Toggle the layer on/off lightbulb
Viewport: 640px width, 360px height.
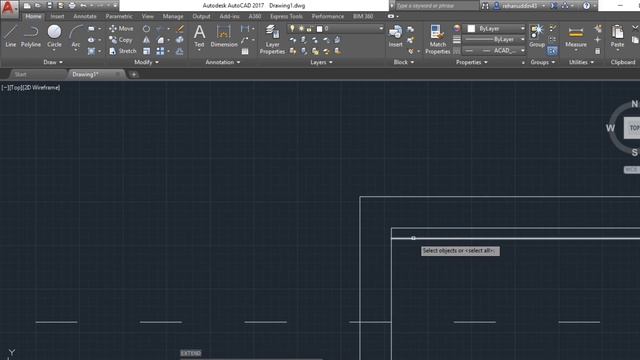point(292,29)
